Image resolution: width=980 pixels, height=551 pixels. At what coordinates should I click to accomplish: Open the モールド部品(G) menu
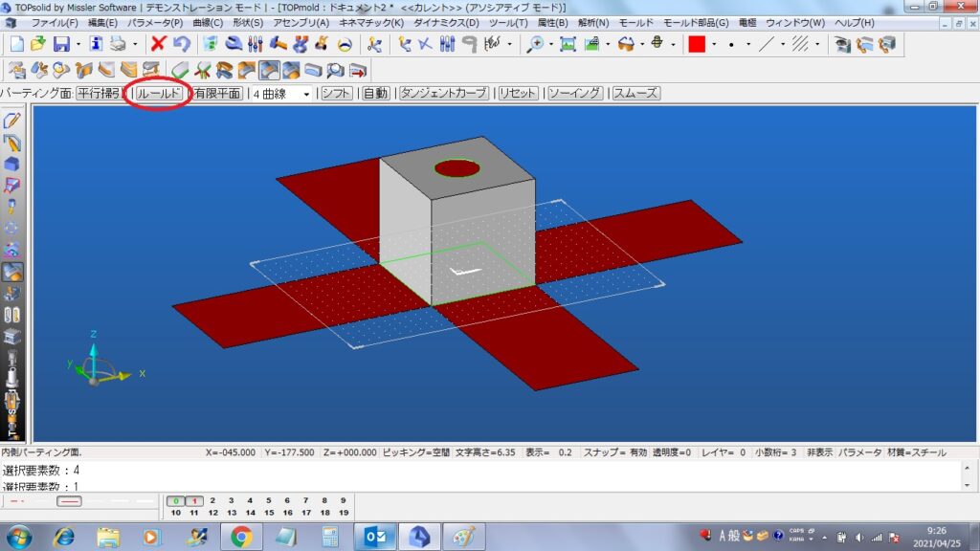(696, 23)
